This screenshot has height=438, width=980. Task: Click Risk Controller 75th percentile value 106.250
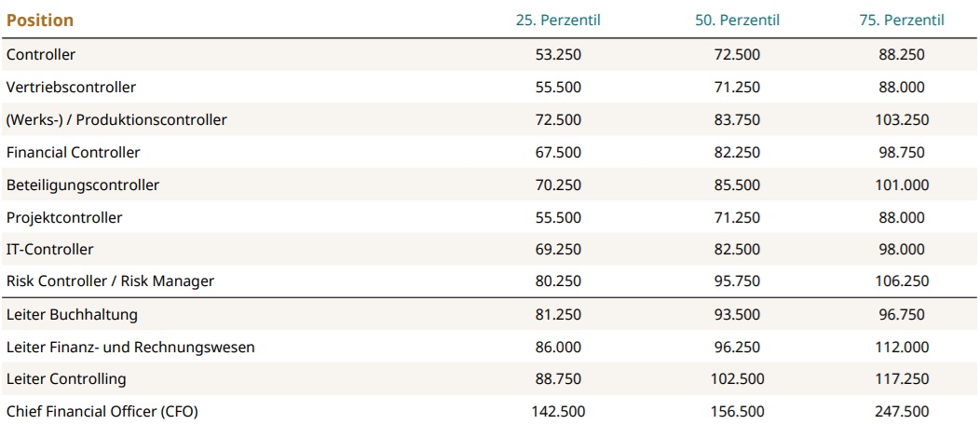901,281
